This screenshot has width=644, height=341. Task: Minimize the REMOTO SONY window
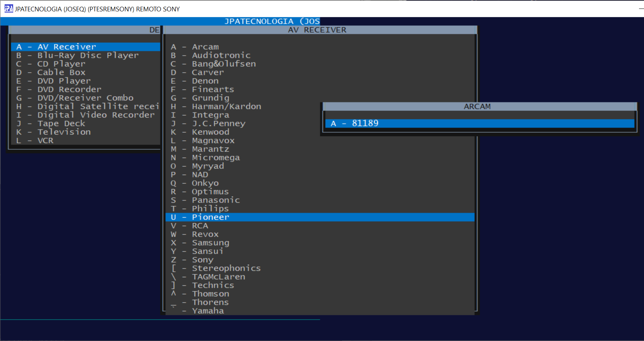tap(641, 9)
